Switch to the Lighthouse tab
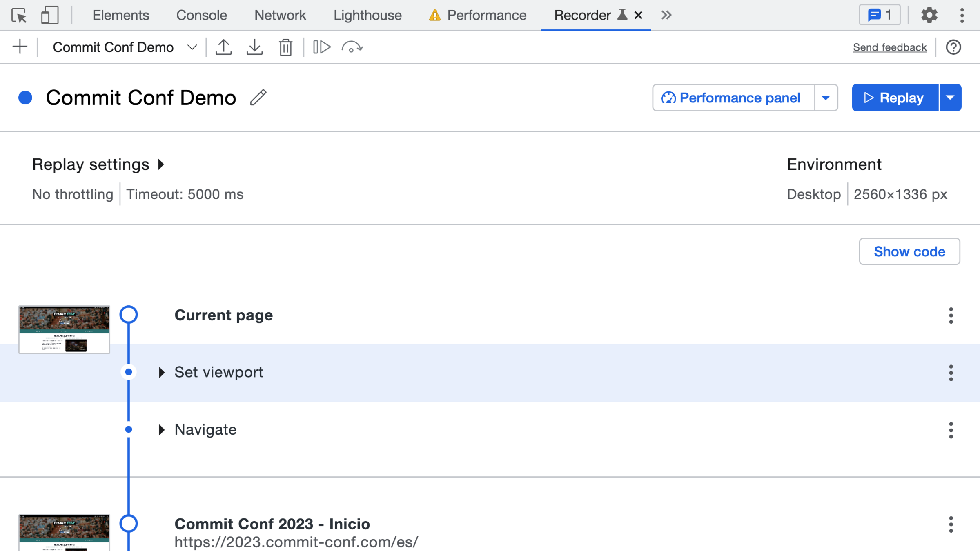 coord(367,16)
